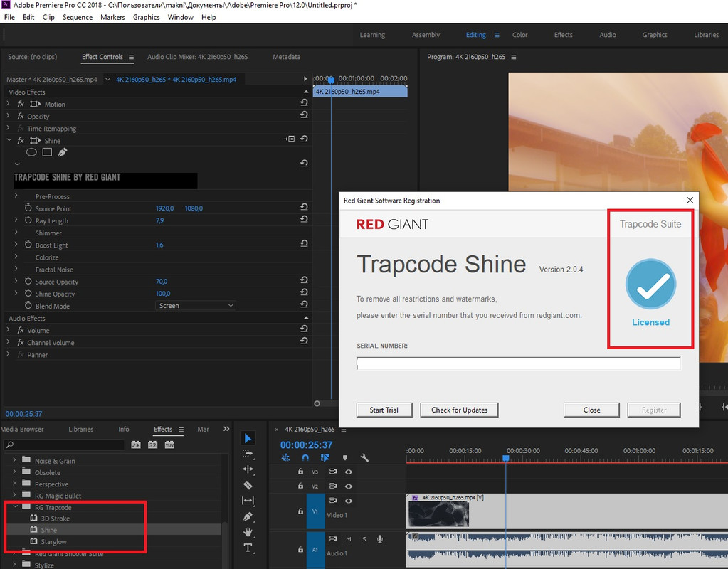Click the Serial Number input field
Viewport: 728px width, 569px height.
point(519,363)
